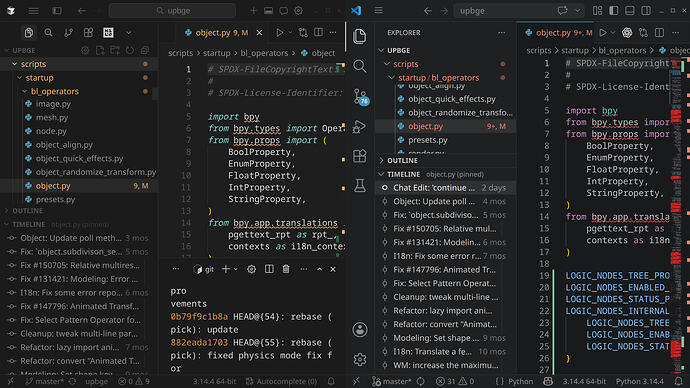Open the Testing flask icon view
Viewport: 690px width, 388px height.
[360, 186]
